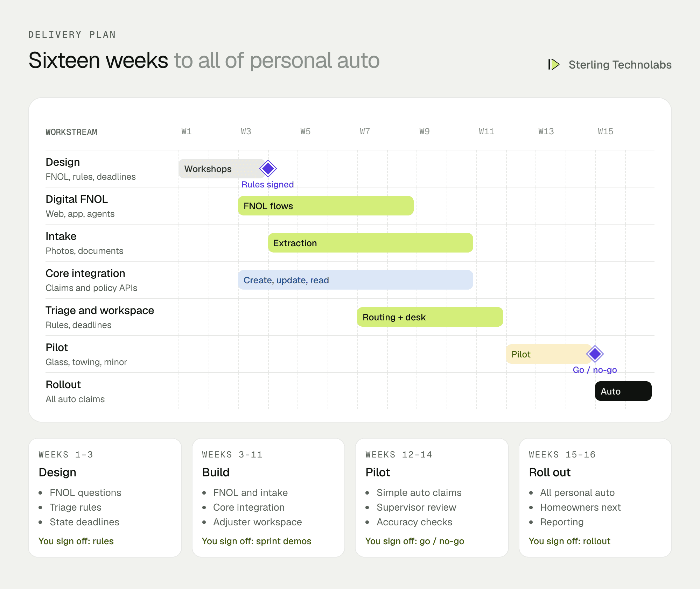
Task: Click the Pilot workstream row title
Action: tap(57, 348)
